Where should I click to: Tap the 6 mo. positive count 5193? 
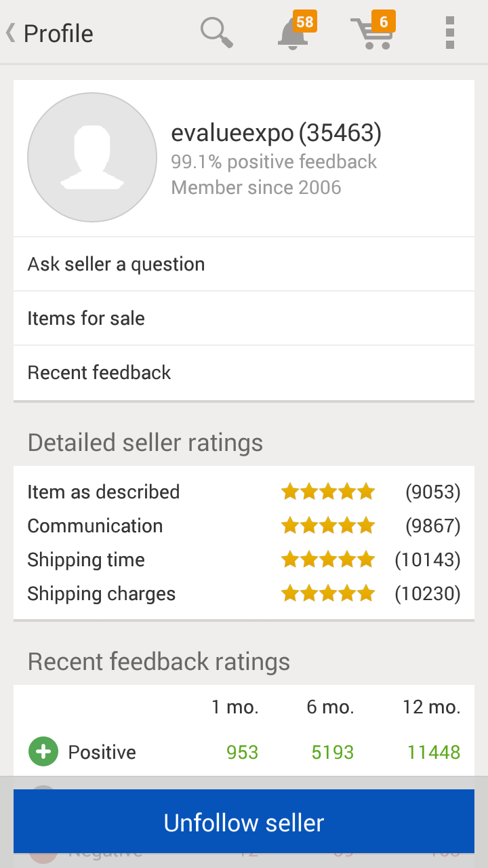coord(332,752)
